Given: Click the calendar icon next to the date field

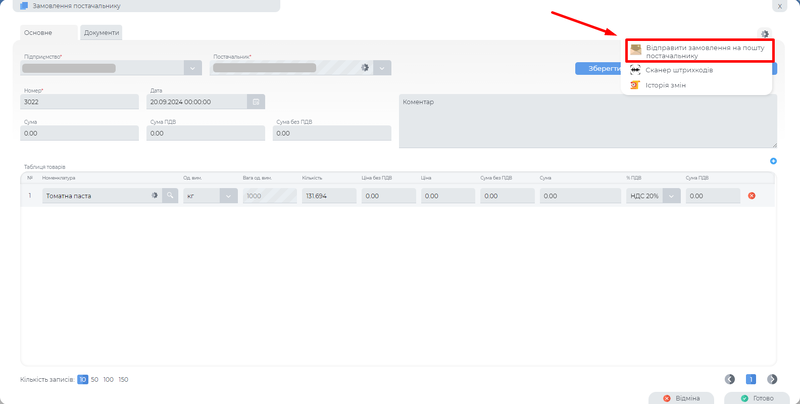Looking at the screenshot, I should coord(255,102).
